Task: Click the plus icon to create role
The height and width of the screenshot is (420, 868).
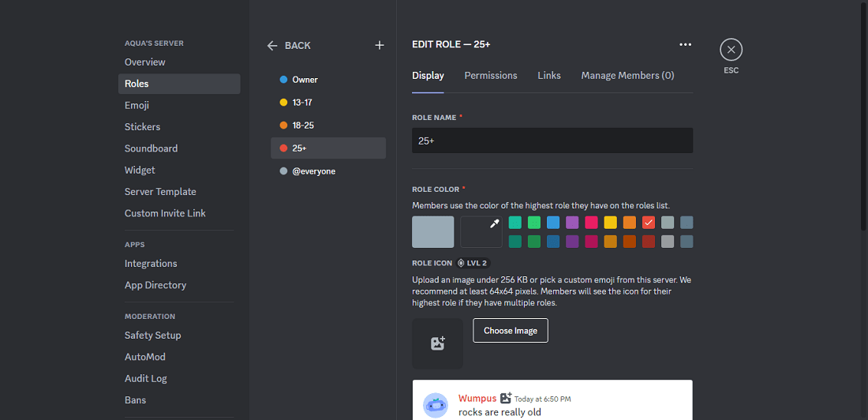Action: point(380,46)
